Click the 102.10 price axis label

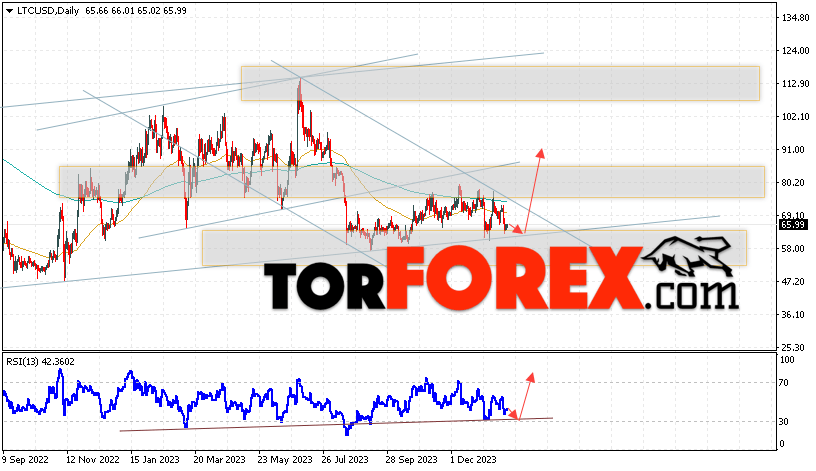pos(796,117)
